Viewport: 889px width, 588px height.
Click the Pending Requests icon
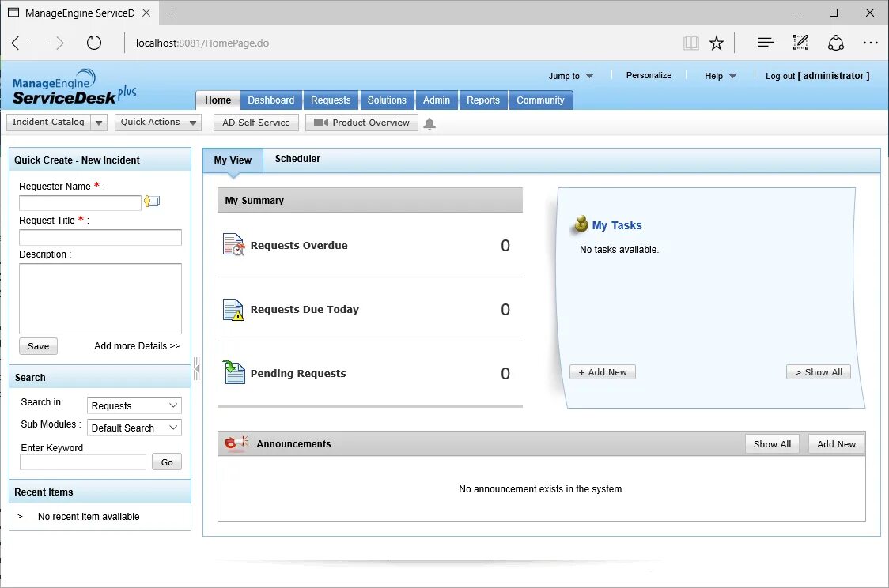[x=233, y=372]
